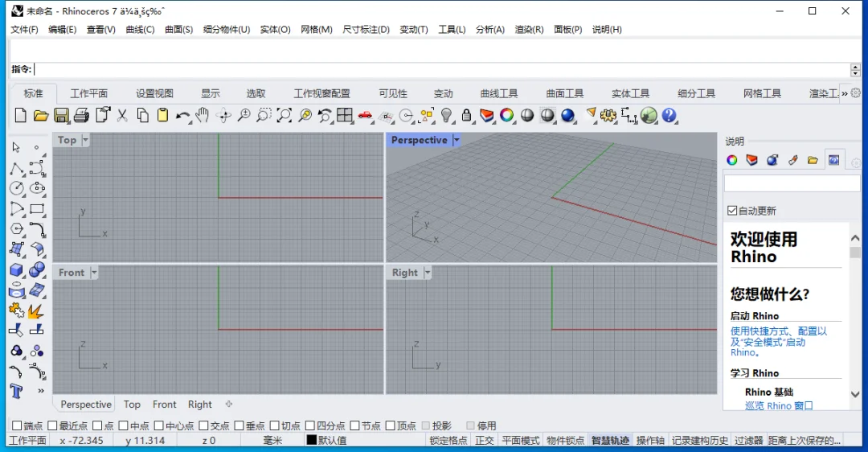The image size is (868, 452).
Task: Click the Copy icon in standard toolbar
Action: (143, 115)
